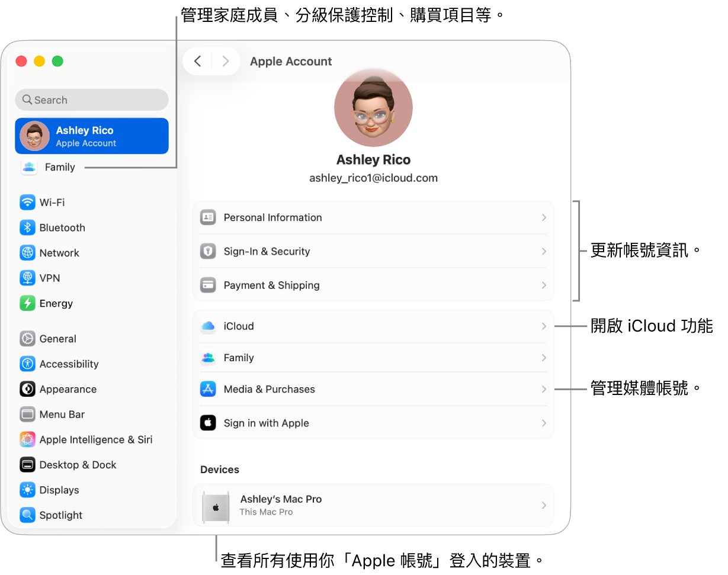Select the Wi-Fi icon in sidebar
Screen dimensions: 728x575
[28, 202]
